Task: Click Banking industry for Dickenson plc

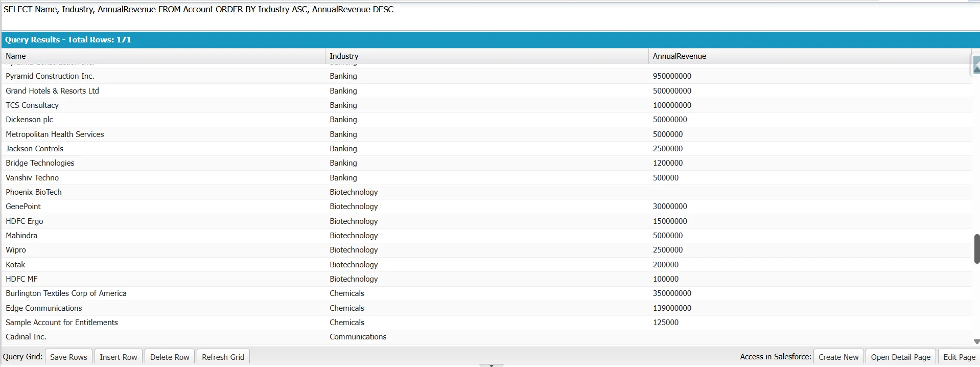Action: pos(486,120)
